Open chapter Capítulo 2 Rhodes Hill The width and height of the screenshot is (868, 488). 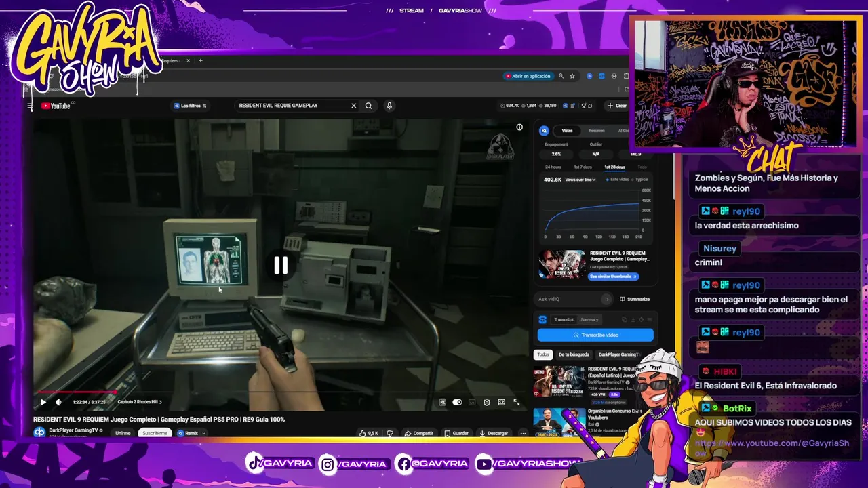(x=140, y=402)
